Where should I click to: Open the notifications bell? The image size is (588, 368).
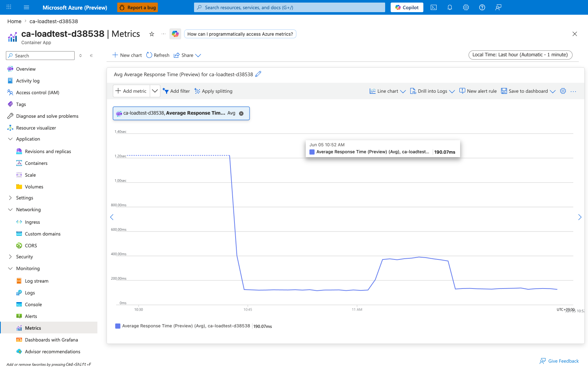450,7
